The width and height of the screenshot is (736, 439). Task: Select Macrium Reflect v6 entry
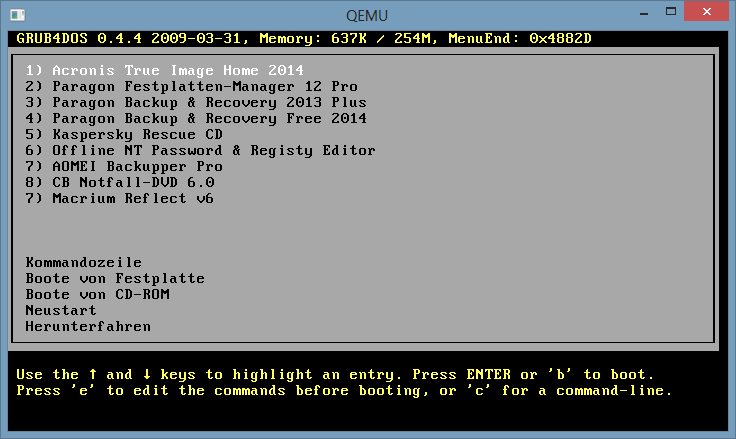tap(120, 199)
